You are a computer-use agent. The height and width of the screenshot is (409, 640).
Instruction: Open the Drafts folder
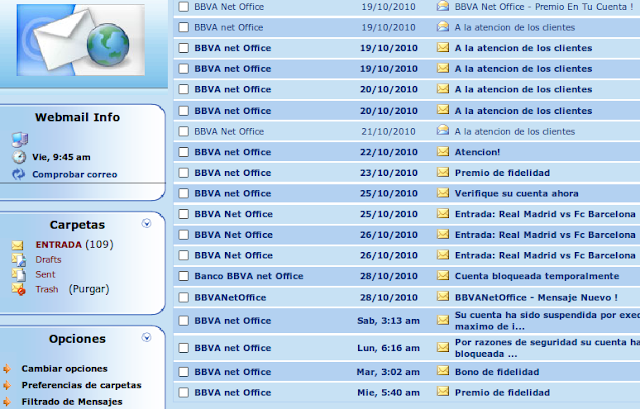48,260
